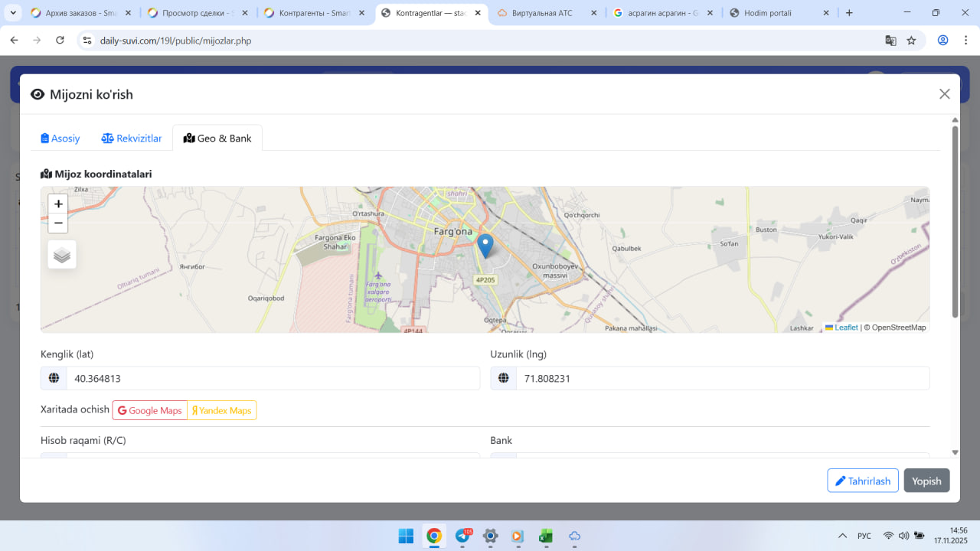Click the Kenglik latitude field

(x=273, y=378)
